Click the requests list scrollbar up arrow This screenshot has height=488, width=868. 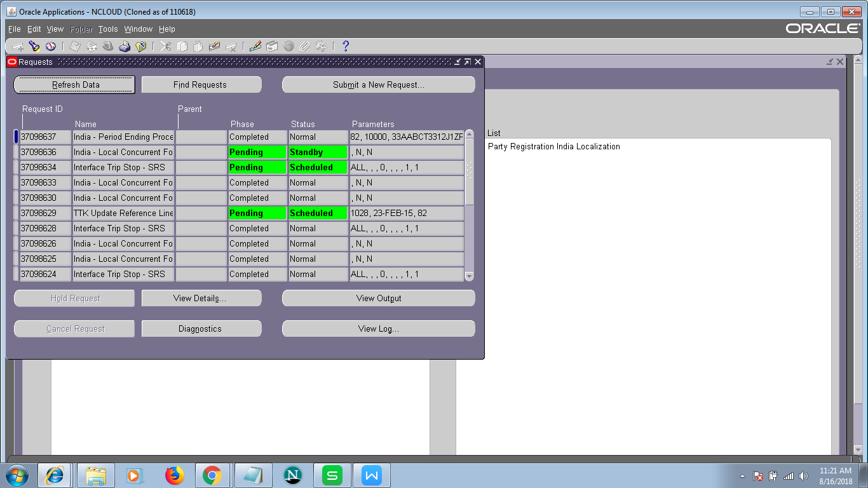tap(470, 134)
